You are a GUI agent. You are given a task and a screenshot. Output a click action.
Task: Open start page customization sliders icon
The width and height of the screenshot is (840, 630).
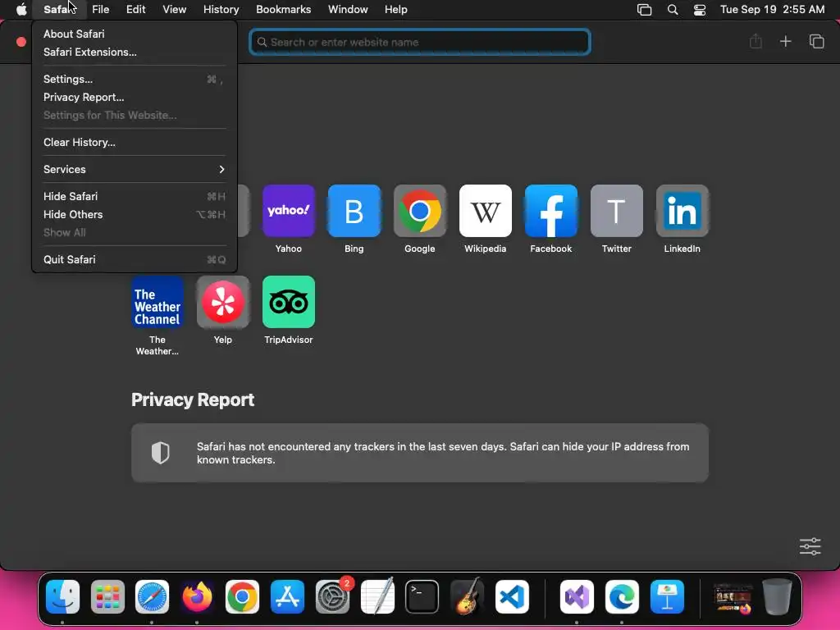(810, 546)
